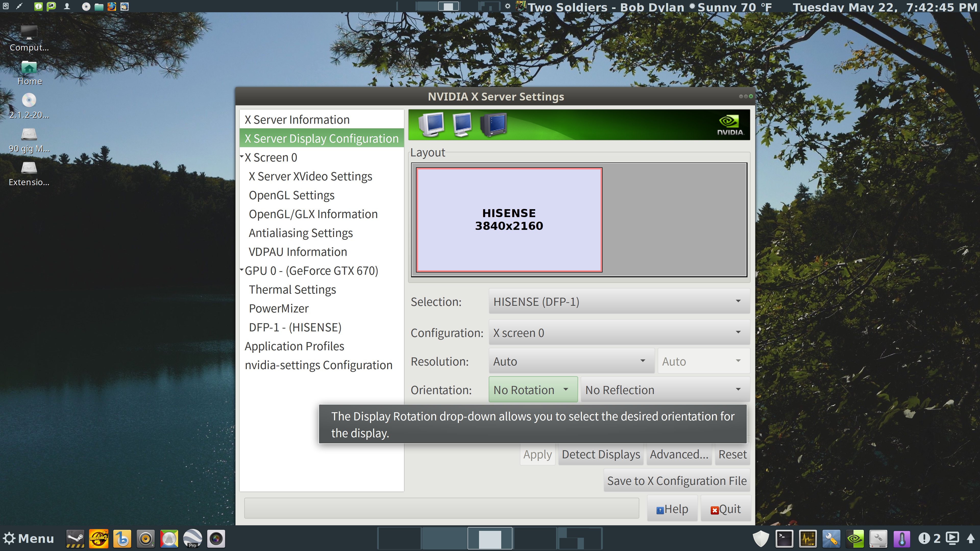Launch Borderlands 2 from the bottom panel
This screenshot has width=980, height=551.
(99, 539)
